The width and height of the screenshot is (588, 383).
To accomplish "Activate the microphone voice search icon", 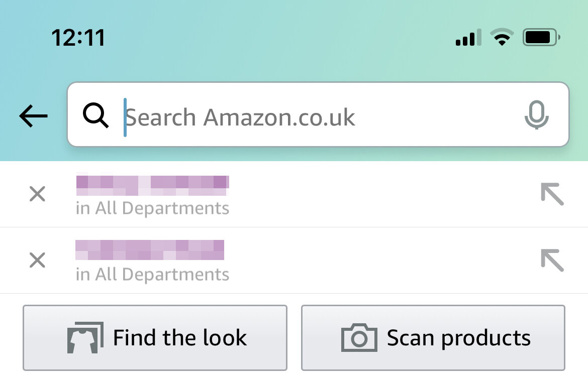I will [x=536, y=114].
